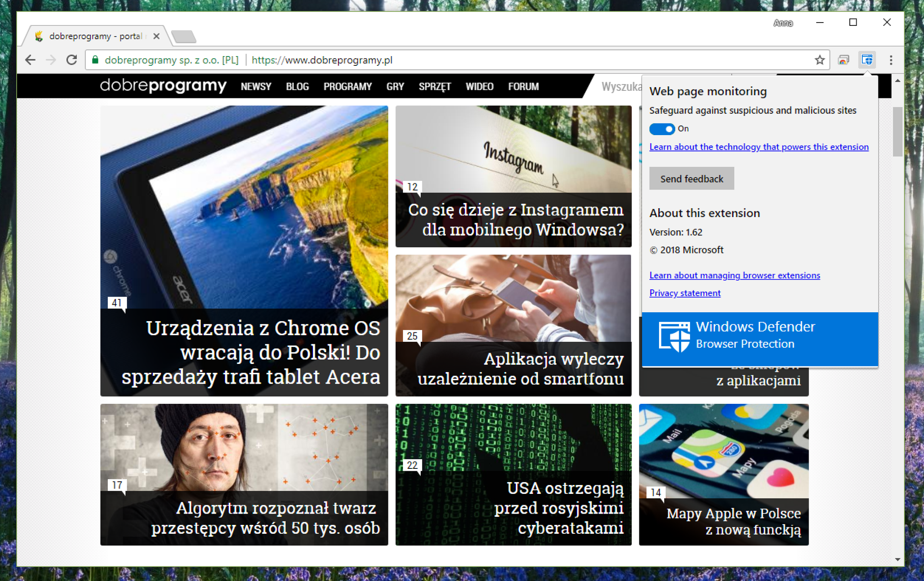
Task: Click the cast extension icon in toolbar
Action: pyautogui.click(x=843, y=60)
